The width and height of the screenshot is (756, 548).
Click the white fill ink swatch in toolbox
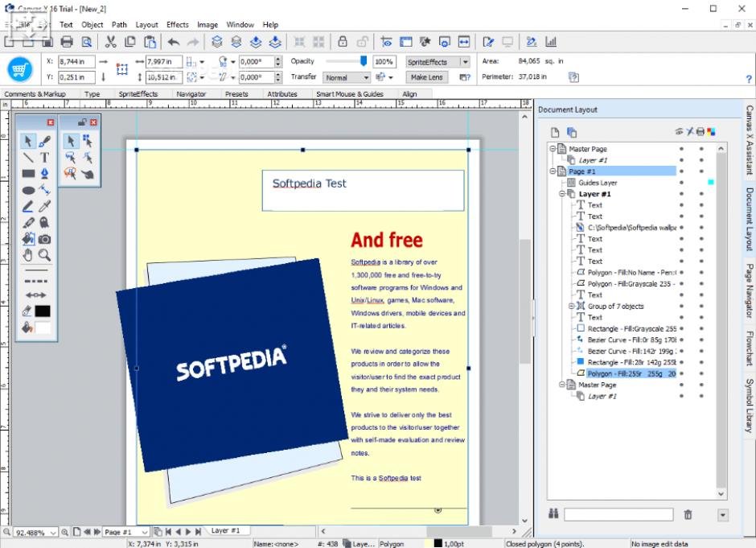click(x=43, y=328)
